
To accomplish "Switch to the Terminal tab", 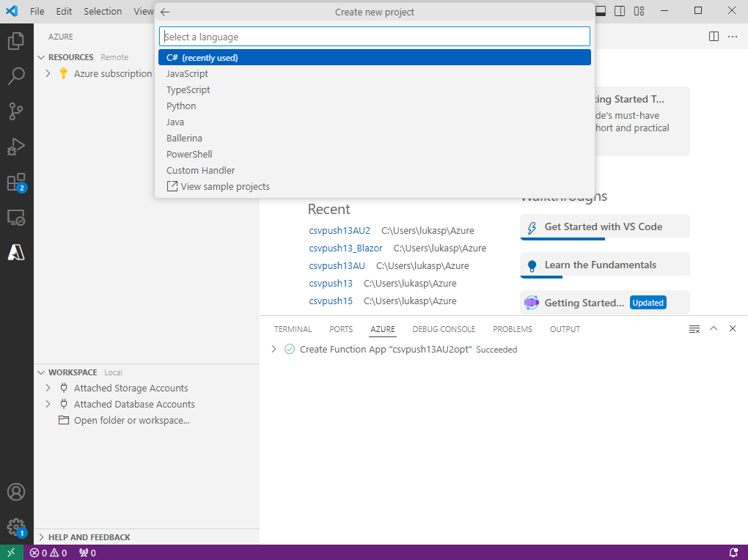I will point(293,329).
